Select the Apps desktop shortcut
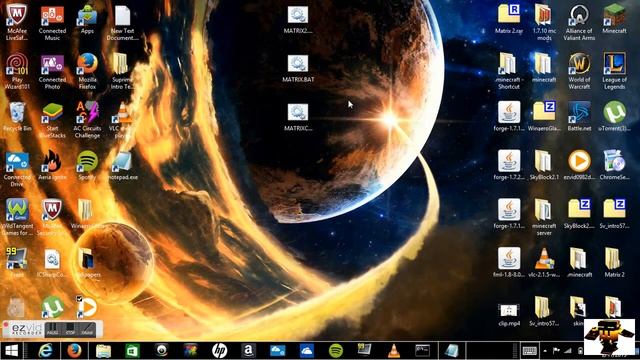 [87, 19]
